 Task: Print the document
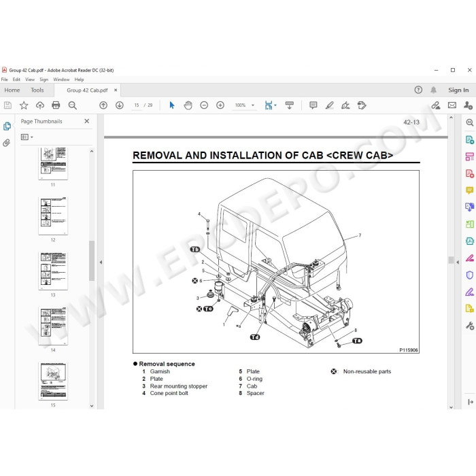(x=56, y=105)
